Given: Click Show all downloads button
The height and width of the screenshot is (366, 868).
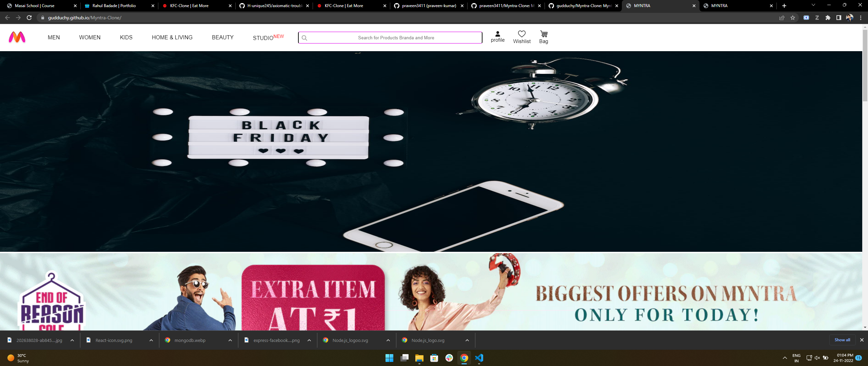Looking at the screenshot, I should [x=842, y=340].
